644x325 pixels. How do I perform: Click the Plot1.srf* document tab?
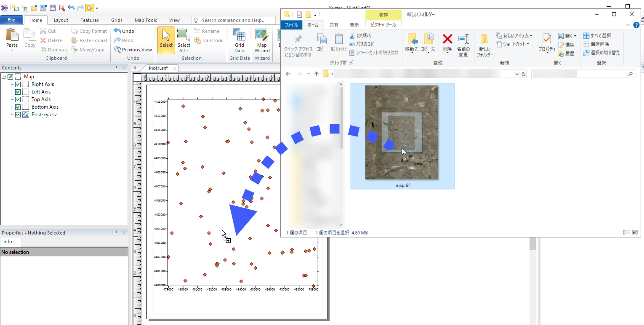[159, 68]
